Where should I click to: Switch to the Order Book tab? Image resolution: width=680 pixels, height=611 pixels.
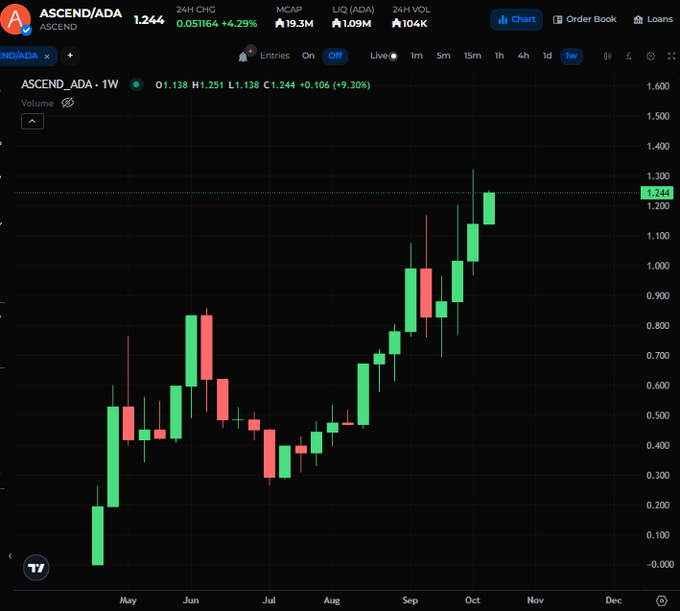click(584, 20)
